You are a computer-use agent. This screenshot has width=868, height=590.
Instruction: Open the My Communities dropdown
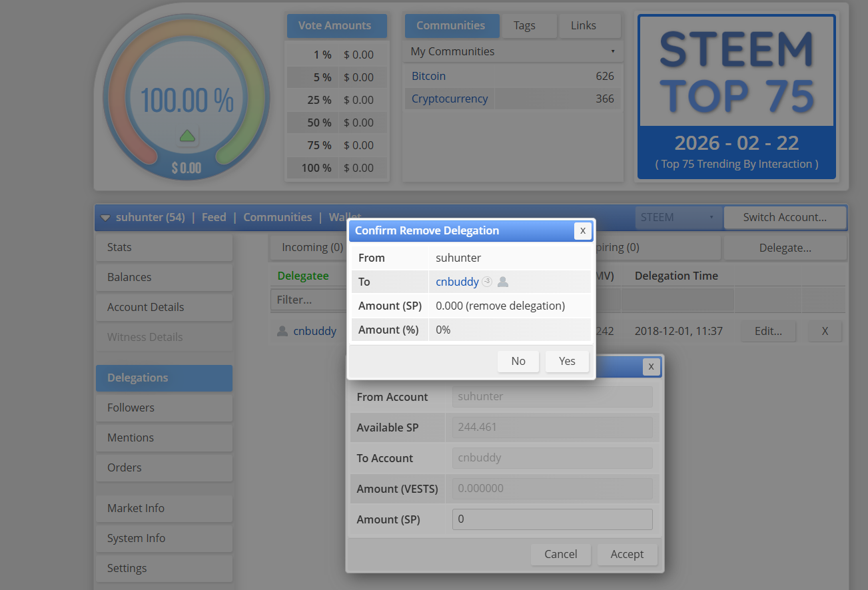[512, 51]
